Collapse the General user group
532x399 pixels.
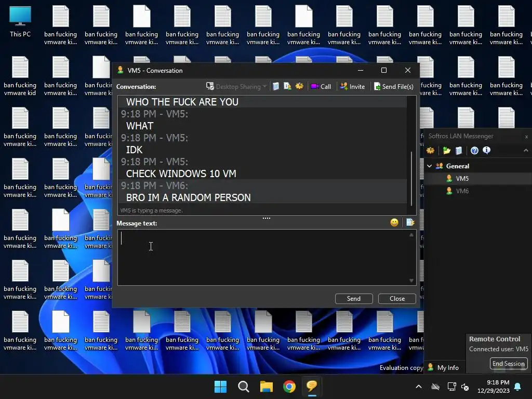click(x=430, y=166)
